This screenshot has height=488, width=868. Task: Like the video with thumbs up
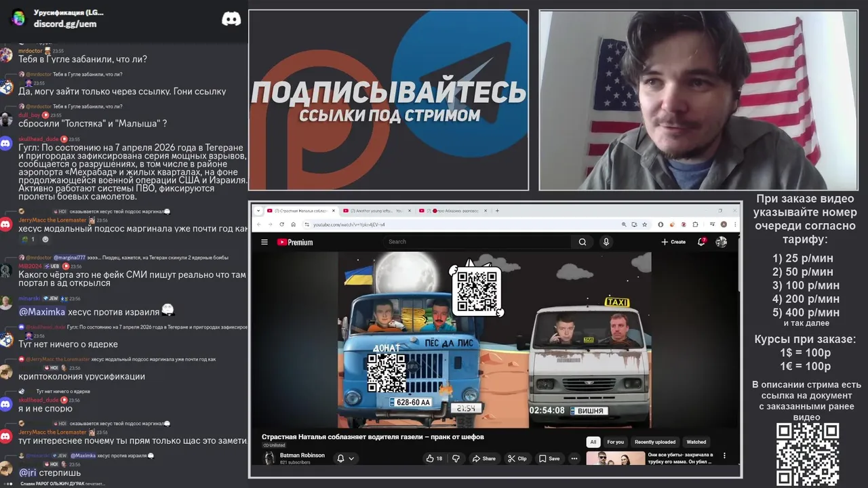(x=430, y=459)
